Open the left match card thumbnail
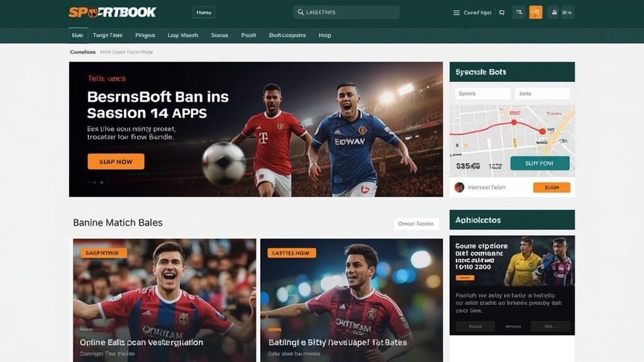The image size is (644, 362). tap(164, 300)
